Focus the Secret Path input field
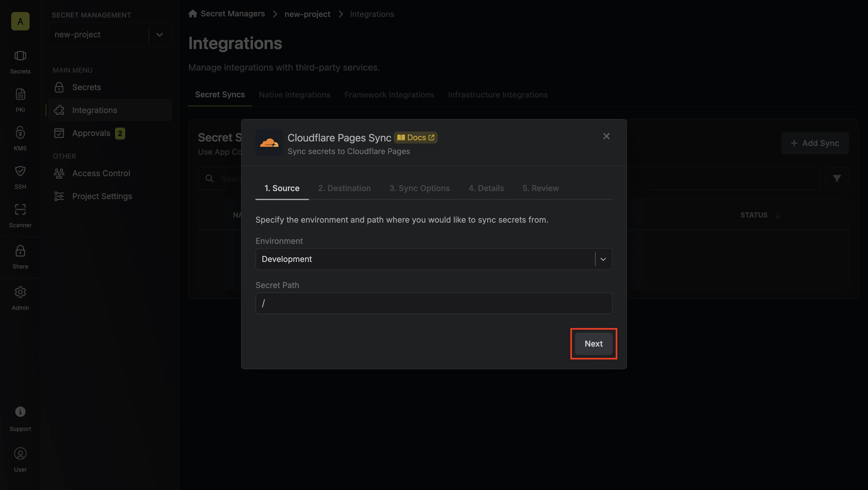 click(434, 303)
